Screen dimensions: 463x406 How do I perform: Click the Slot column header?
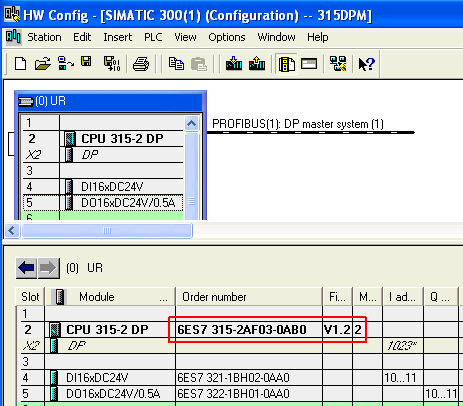[x=30, y=296]
